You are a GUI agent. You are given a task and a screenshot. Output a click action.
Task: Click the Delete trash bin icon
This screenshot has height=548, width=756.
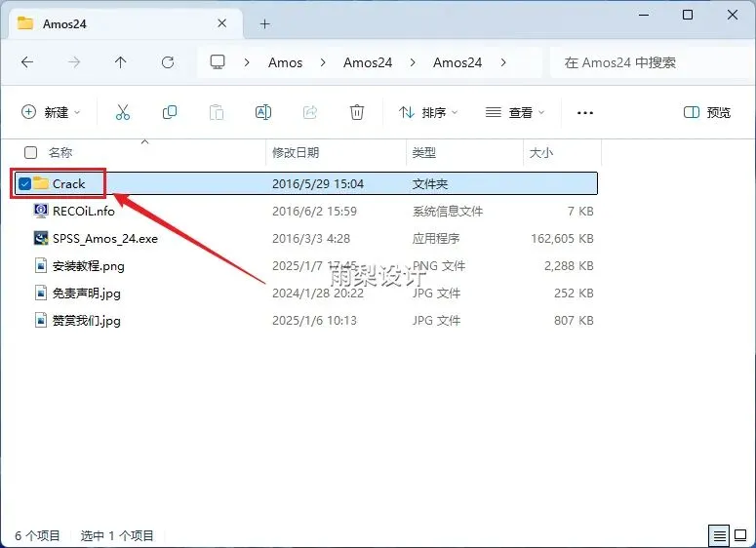tap(357, 112)
